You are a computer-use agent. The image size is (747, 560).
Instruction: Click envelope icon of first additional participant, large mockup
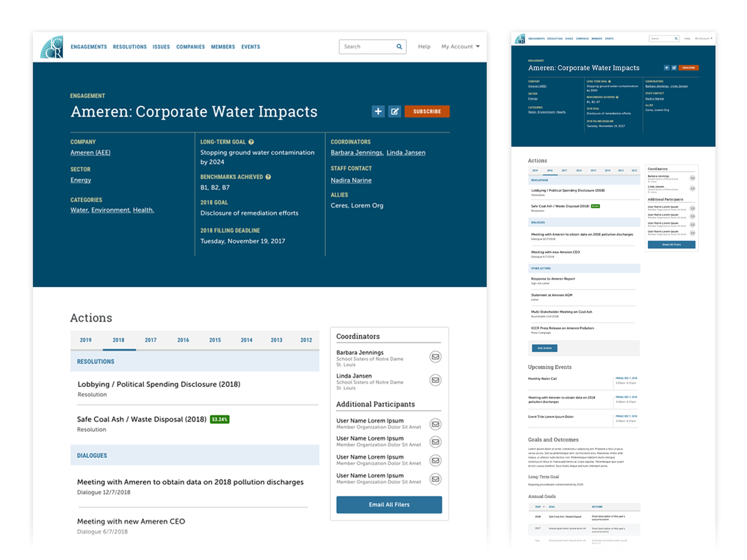coord(436,424)
